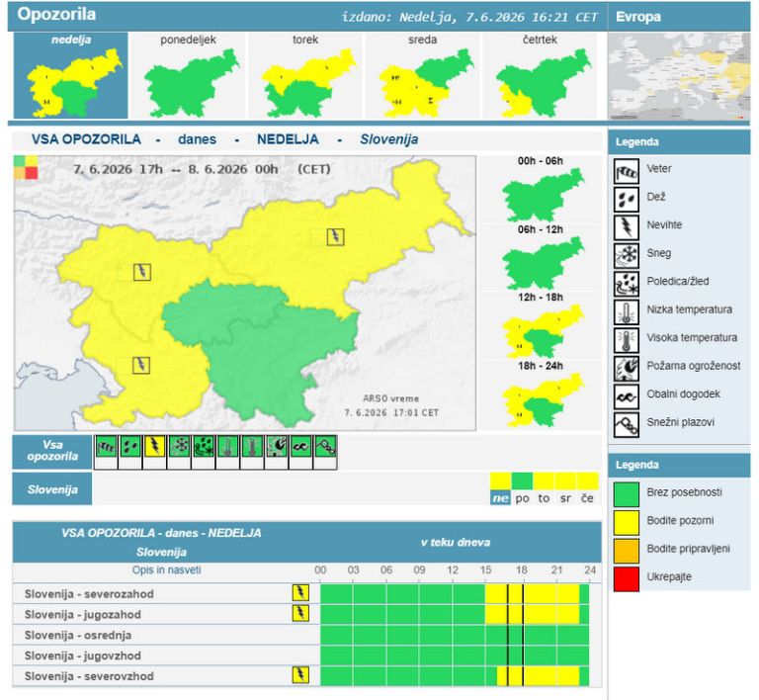
Task: Select the thunderstorm warning filter icon
Action: 154,446
